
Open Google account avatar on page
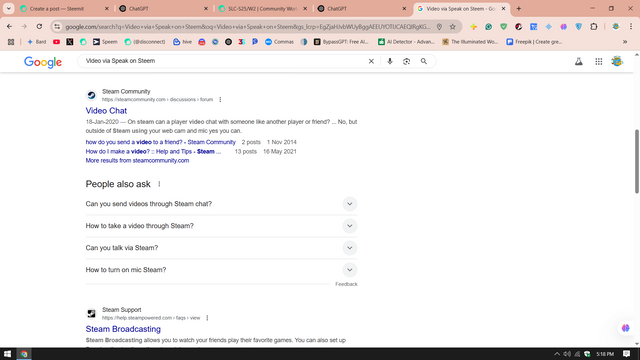coord(617,61)
